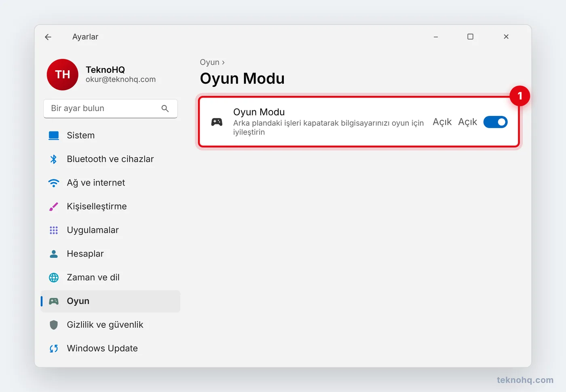Click the Hesaplar person icon
The width and height of the screenshot is (566, 392).
click(x=54, y=254)
